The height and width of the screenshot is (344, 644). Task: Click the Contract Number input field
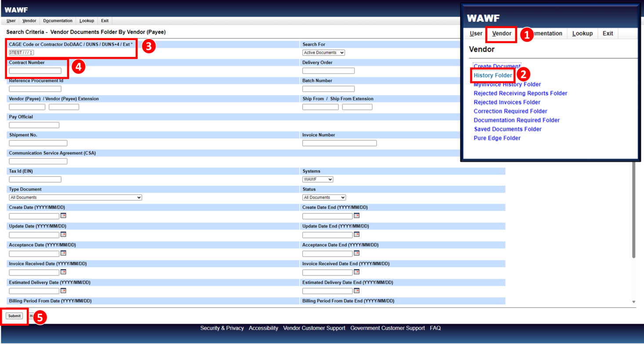pos(35,71)
